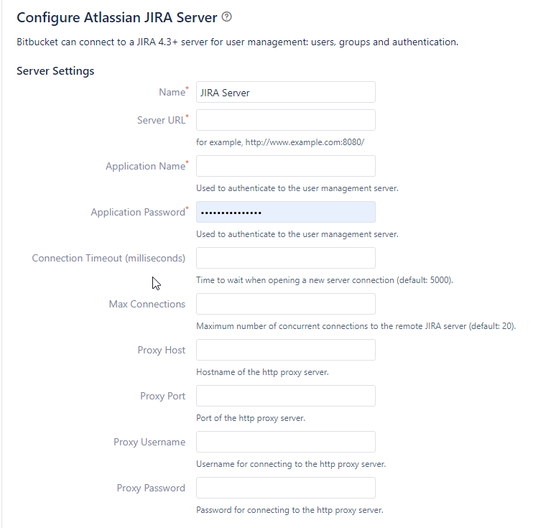Click the 'Proxy Username' label text
The image size is (556, 528).
point(149,442)
